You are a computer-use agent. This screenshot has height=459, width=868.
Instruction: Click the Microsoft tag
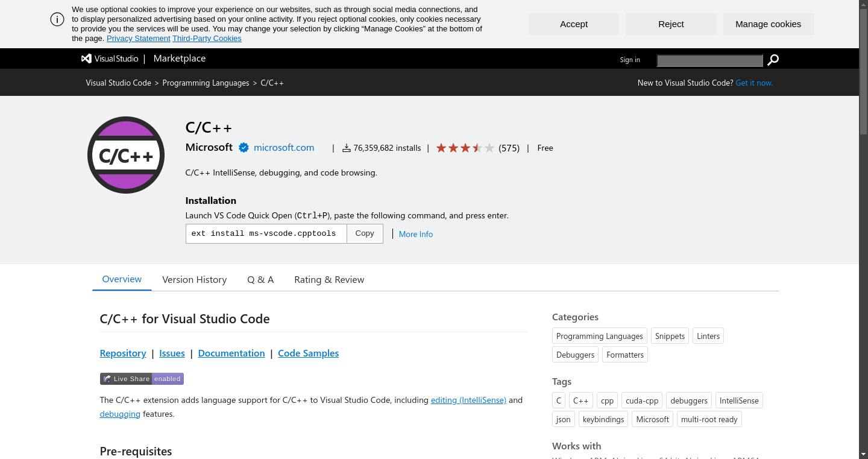tap(652, 419)
